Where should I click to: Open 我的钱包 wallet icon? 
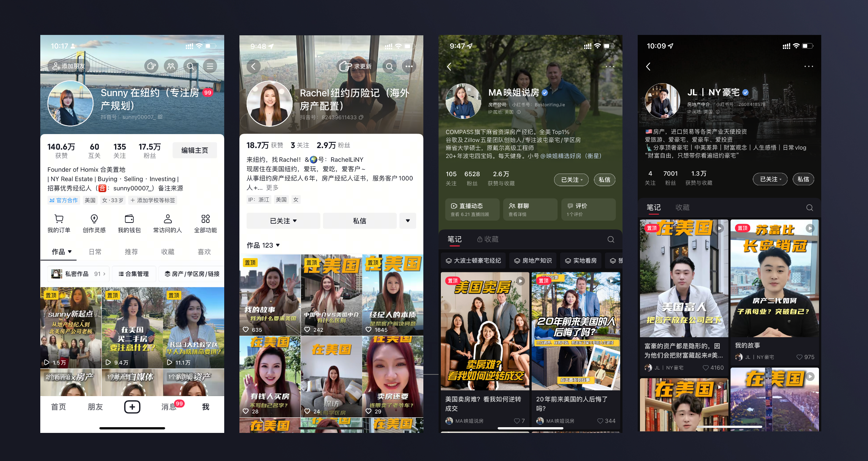pos(129,219)
